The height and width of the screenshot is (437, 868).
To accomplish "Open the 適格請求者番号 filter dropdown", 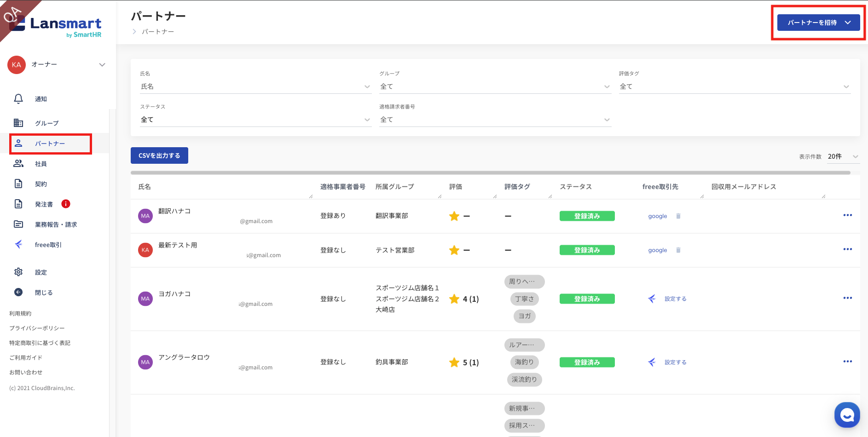I will (495, 120).
